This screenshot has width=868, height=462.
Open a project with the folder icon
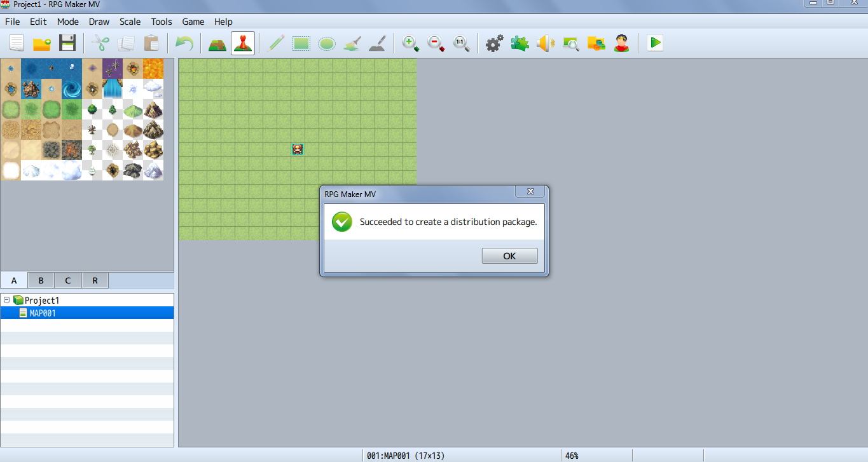(42, 43)
